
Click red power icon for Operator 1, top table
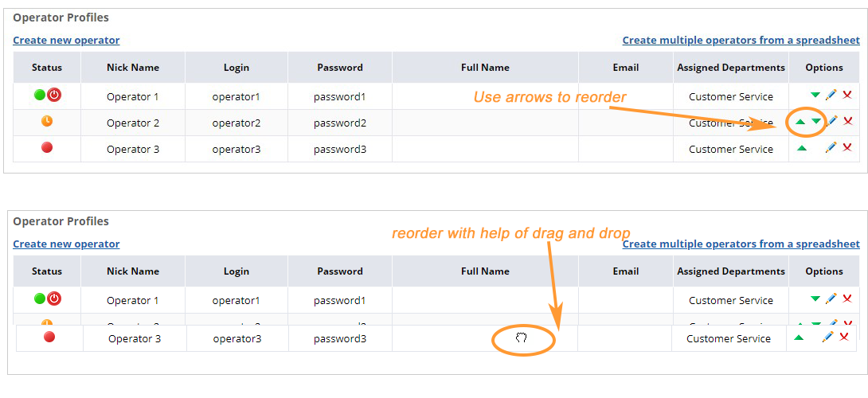click(53, 95)
